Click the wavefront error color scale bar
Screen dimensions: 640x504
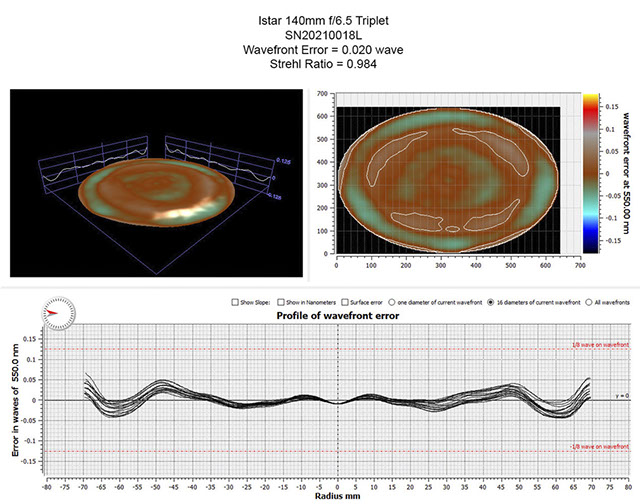click(589, 177)
